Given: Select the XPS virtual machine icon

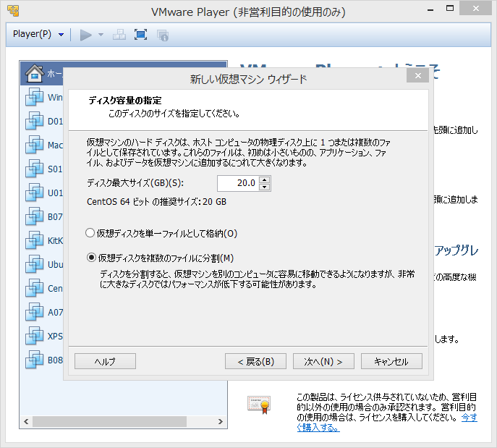Looking at the screenshot, I should tap(34, 336).
